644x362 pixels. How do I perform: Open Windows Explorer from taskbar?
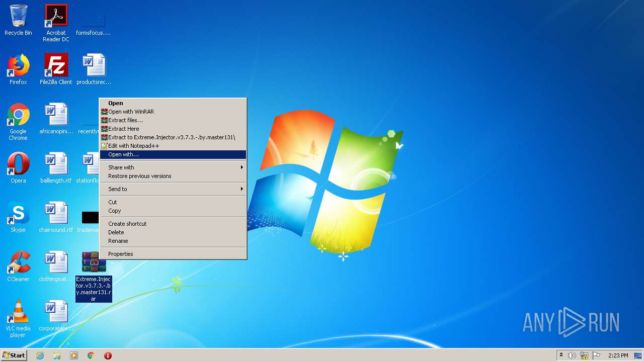click(x=57, y=355)
